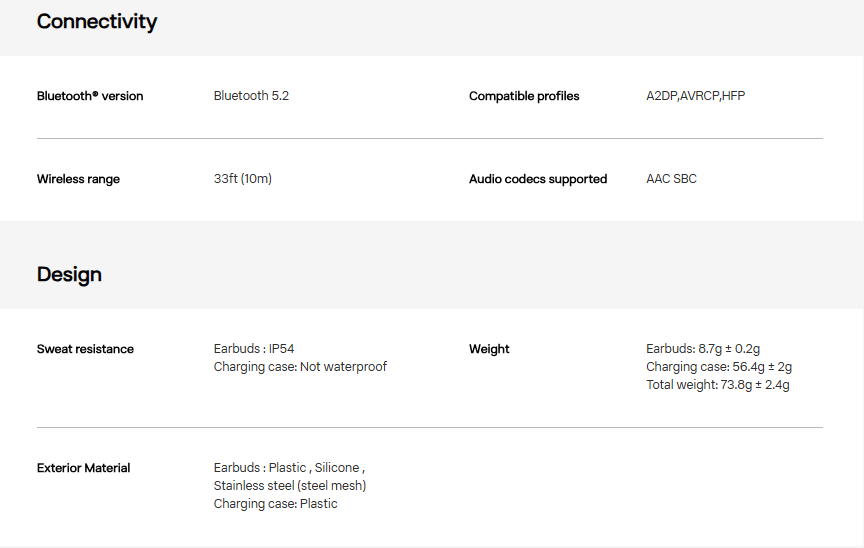This screenshot has width=864, height=548.
Task: Click the A2DP,AVRCP,HFP profiles value
Action: coord(695,96)
